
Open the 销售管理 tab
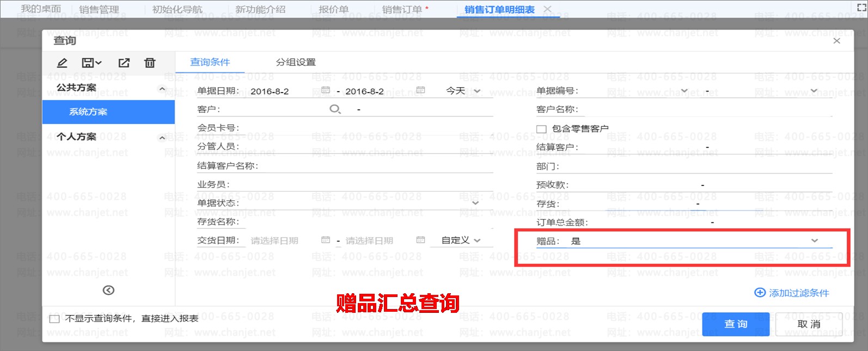[99, 9]
